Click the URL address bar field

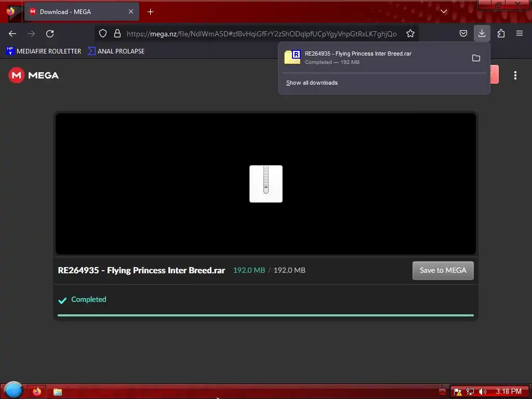[261, 34]
